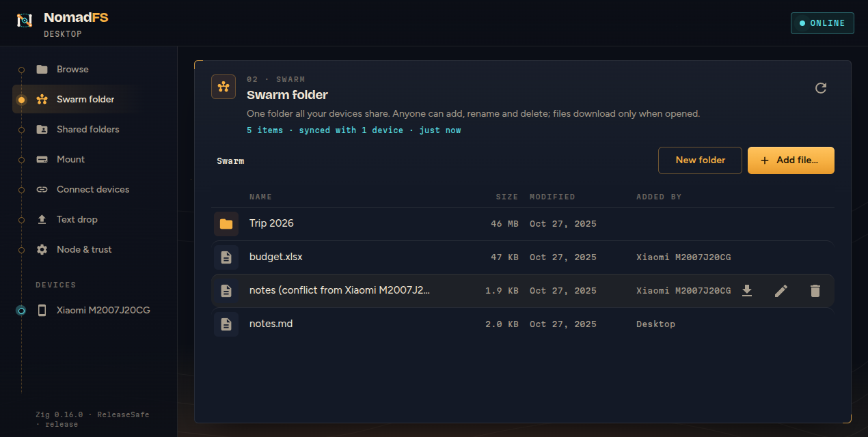Image resolution: width=868 pixels, height=437 pixels.
Task: Select the Swarm folder nav label
Action: (x=85, y=99)
